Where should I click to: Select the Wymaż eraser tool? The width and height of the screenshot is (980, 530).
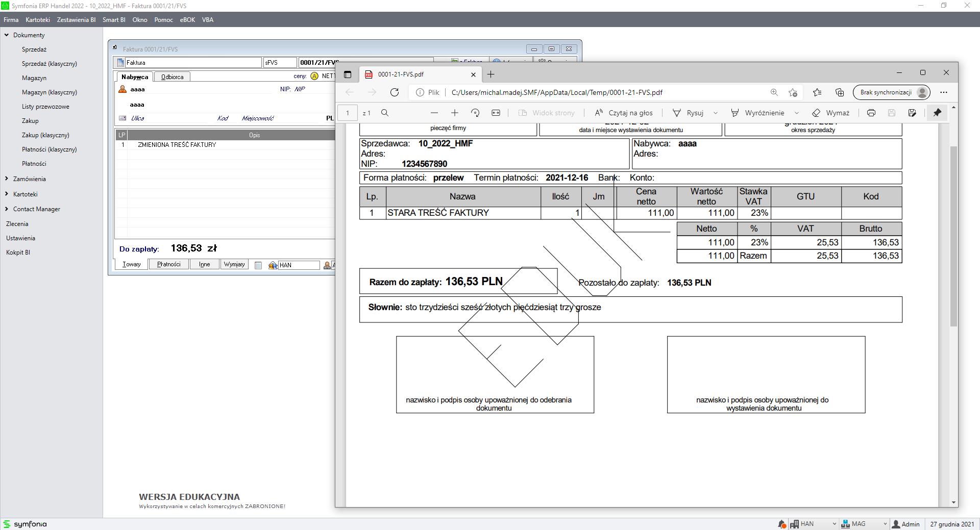(x=830, y=113)
